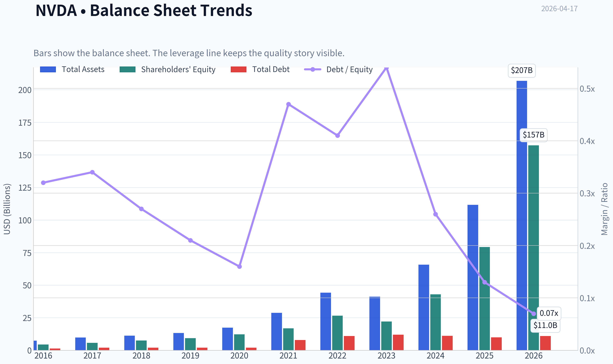Viewport: 613px width, 364px height.
Task: Click the $157B data label
Action: [x=533, y=135]
